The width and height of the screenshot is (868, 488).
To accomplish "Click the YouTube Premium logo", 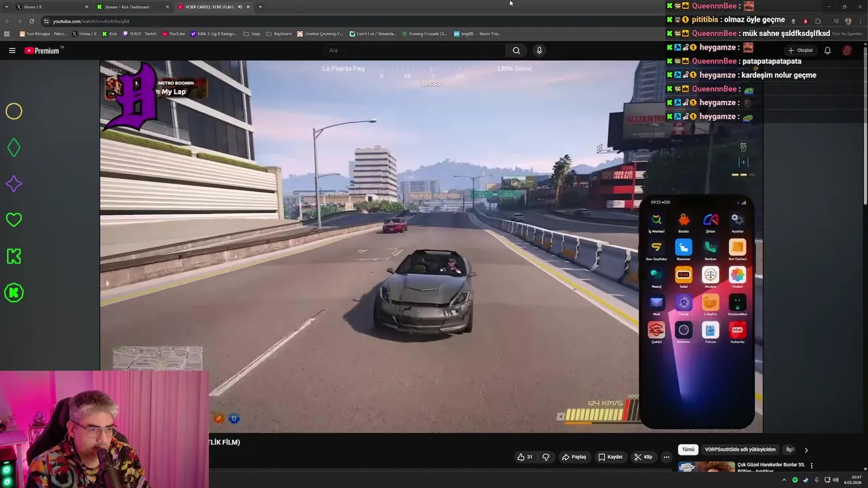I will coord(42,50).
